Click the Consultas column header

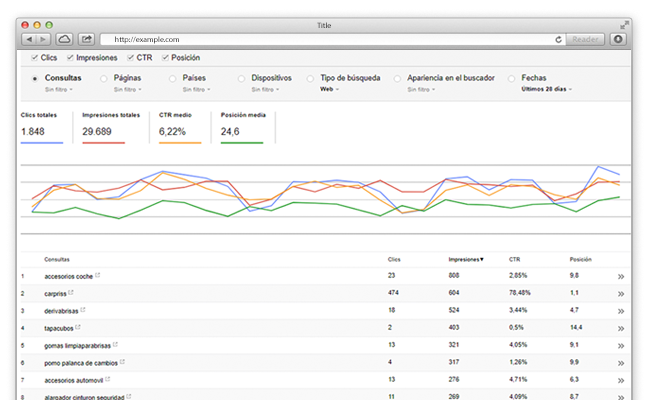(x=57, y=259)
